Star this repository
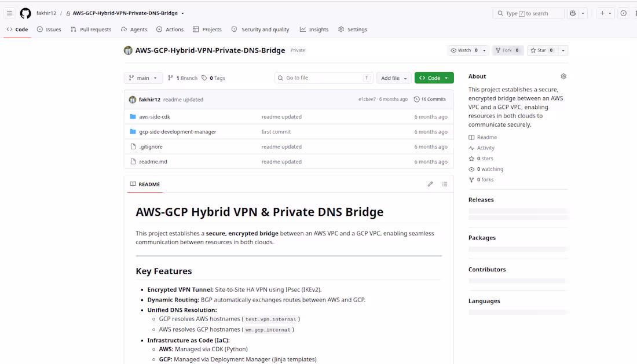 coord(542,50)
